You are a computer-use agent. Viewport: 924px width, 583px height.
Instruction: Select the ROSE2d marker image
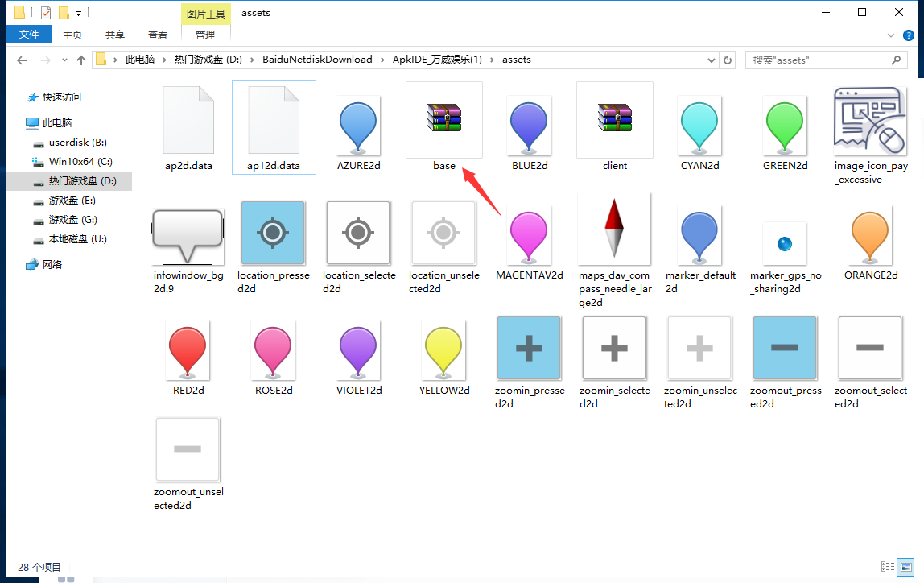coord(273,351)
